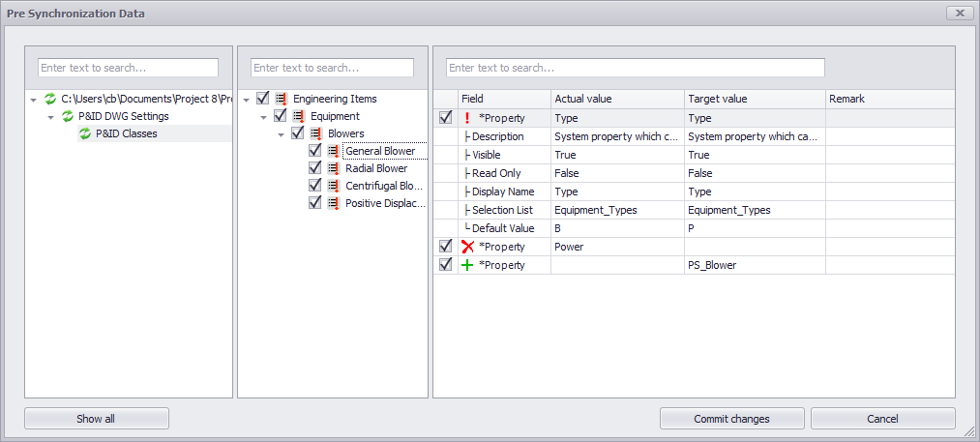The width and height of the screenshot is (980, 442).
Task: Click the sync icon beside P&ID DWG Settings
Action: [x=68, y=116]
